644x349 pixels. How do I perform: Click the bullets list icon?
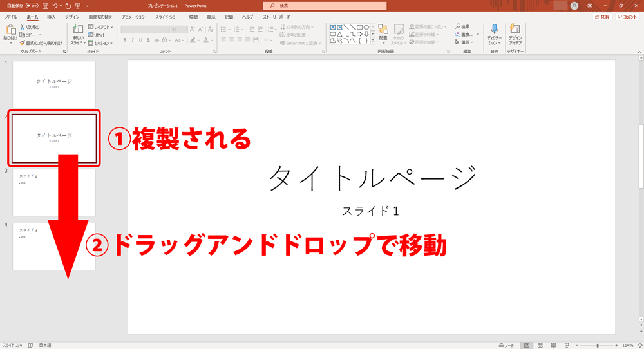tap(223, 30)
